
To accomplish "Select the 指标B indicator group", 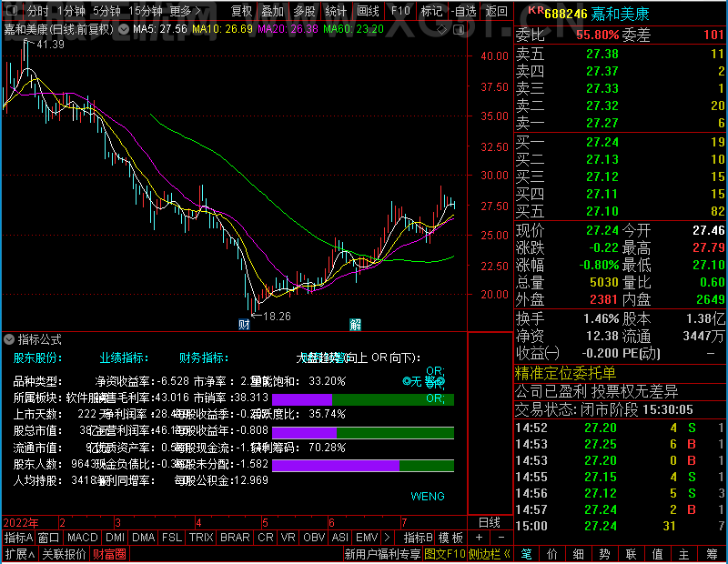I will point(419,538).
